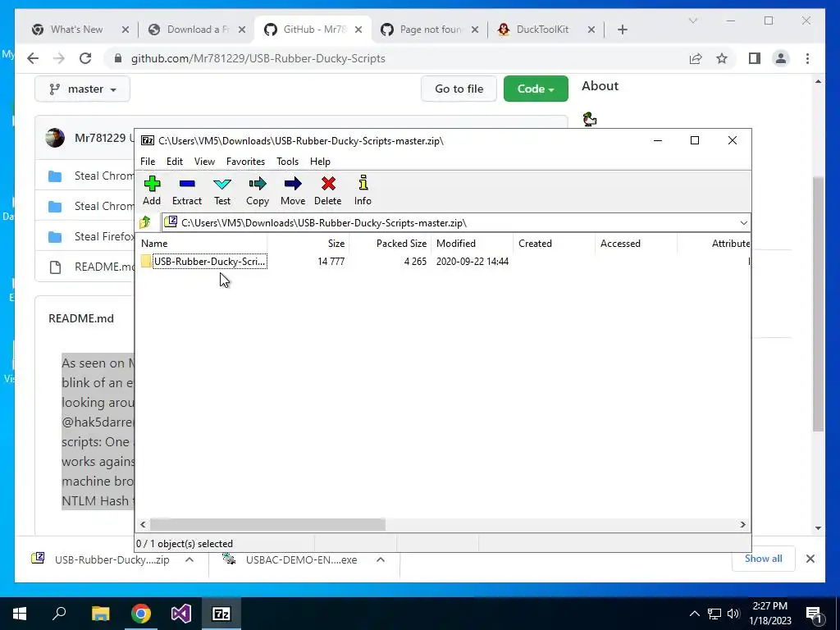The image size is (840, 630).
Task: Expand the green Code dropdown button
Action: (x=536, y=89)
